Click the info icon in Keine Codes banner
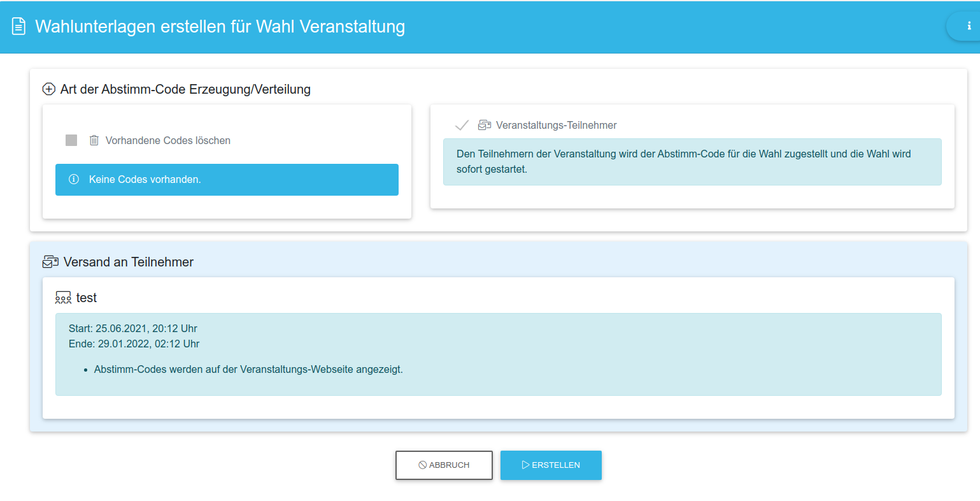Image resolution: width=980 pixels, height=501 pixels. pyautogui.click(x=74, y=180)
